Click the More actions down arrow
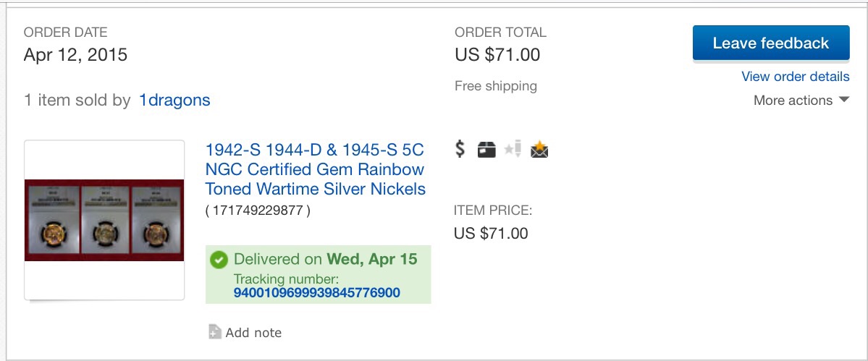Image resolution: width=868 pixels, height=361 pixels. click(843, 100)
